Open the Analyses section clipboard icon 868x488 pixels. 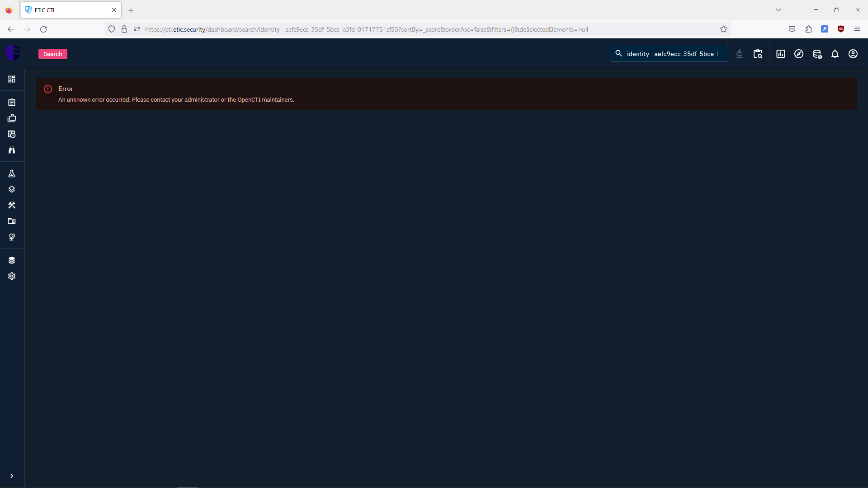pos(12,102)
